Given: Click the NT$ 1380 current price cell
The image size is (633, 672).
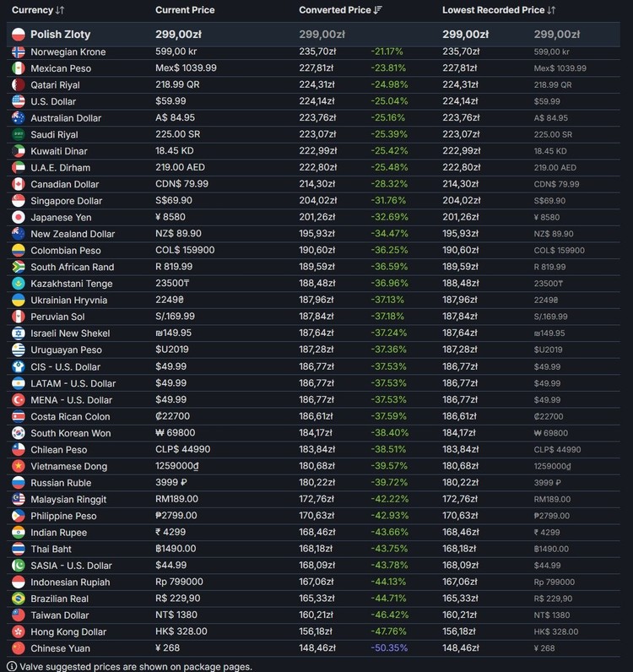Looking at the screenshot, I should 176,615.
